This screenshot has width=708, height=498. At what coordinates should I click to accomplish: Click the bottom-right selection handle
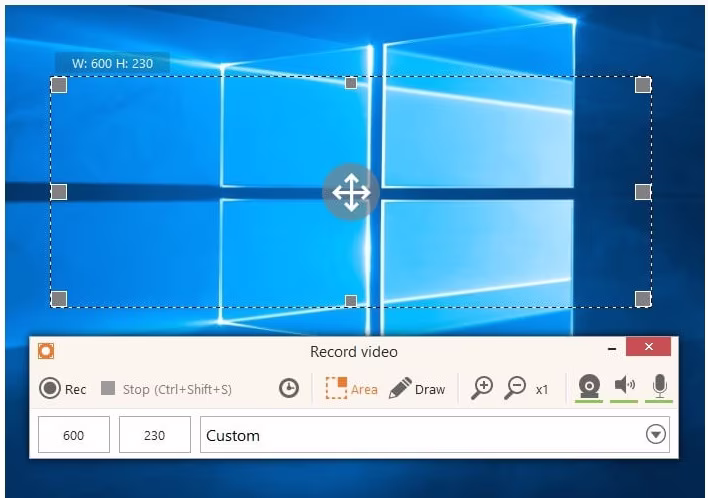pos(643,298)
